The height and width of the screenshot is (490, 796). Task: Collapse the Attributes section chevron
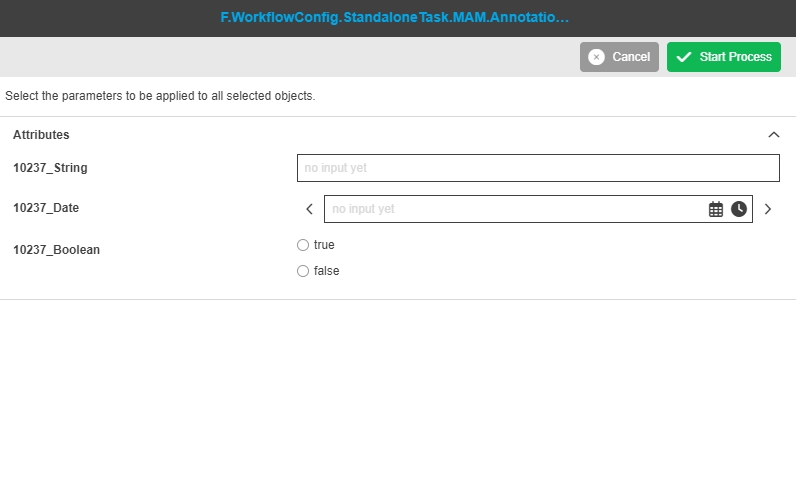tap(773, 135)
